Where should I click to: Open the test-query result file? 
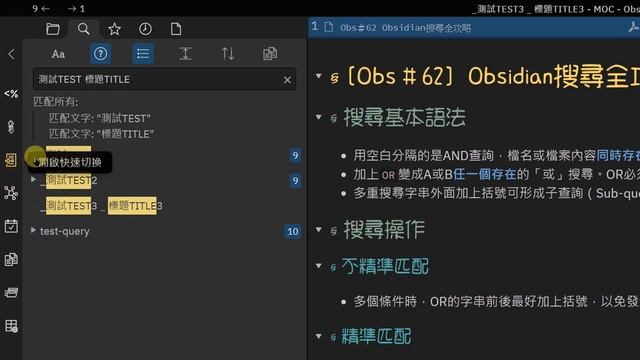point(64,231)
